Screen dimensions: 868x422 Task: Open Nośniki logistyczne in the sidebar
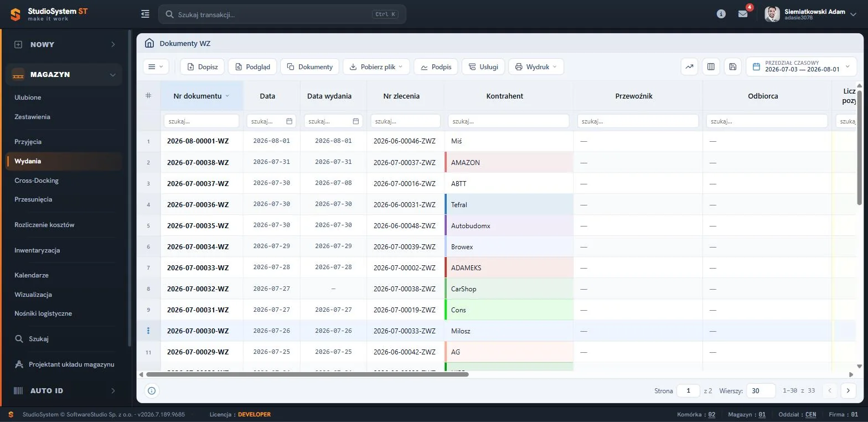43,313
